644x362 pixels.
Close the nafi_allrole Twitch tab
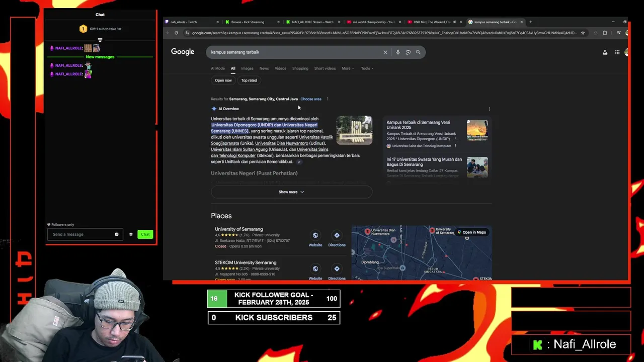click(x=217, y=22)
